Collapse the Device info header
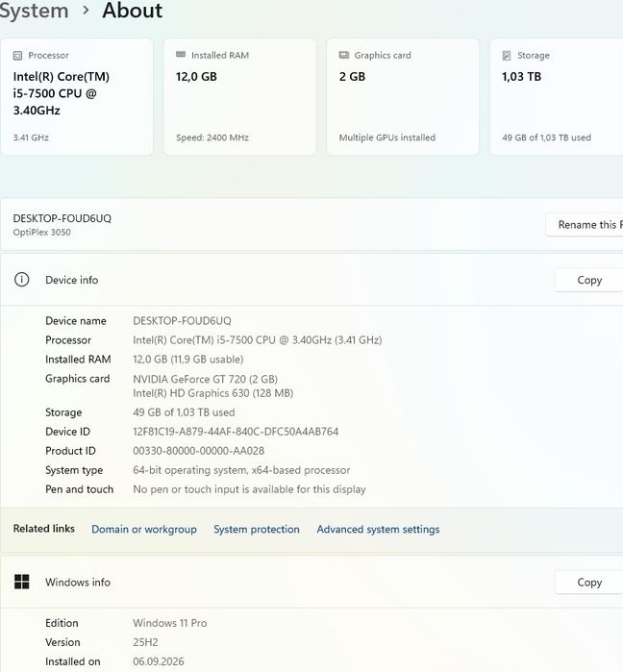Image resolution: width=623 pixels, height=672 pixels. coord(311,280)
